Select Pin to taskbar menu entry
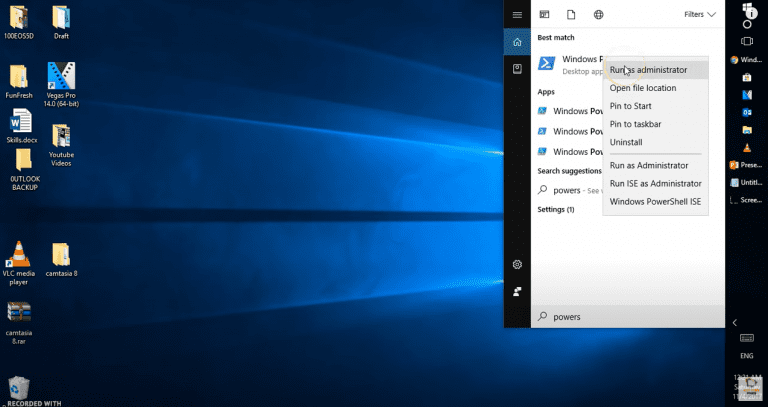 tap(635, 124)
